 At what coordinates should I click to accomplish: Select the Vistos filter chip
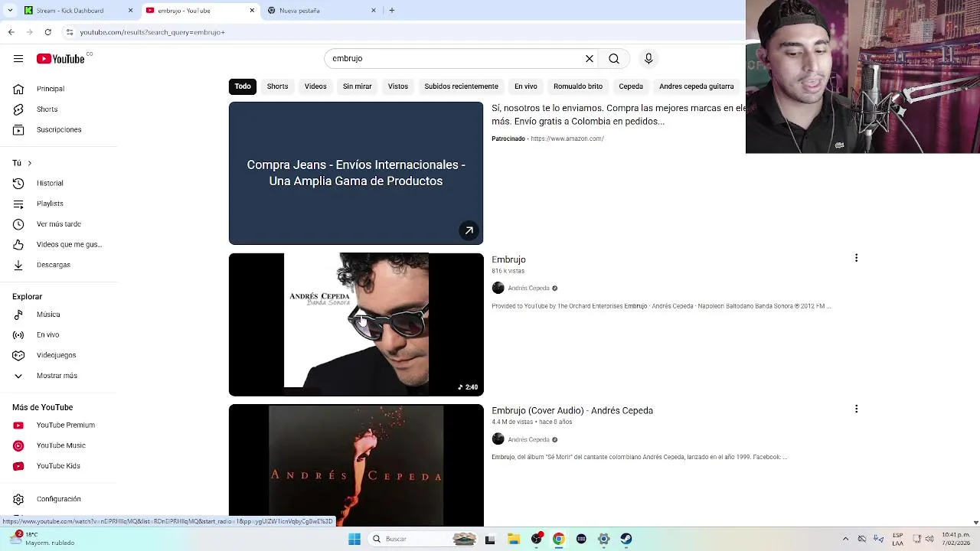click(x=398, y=86)
